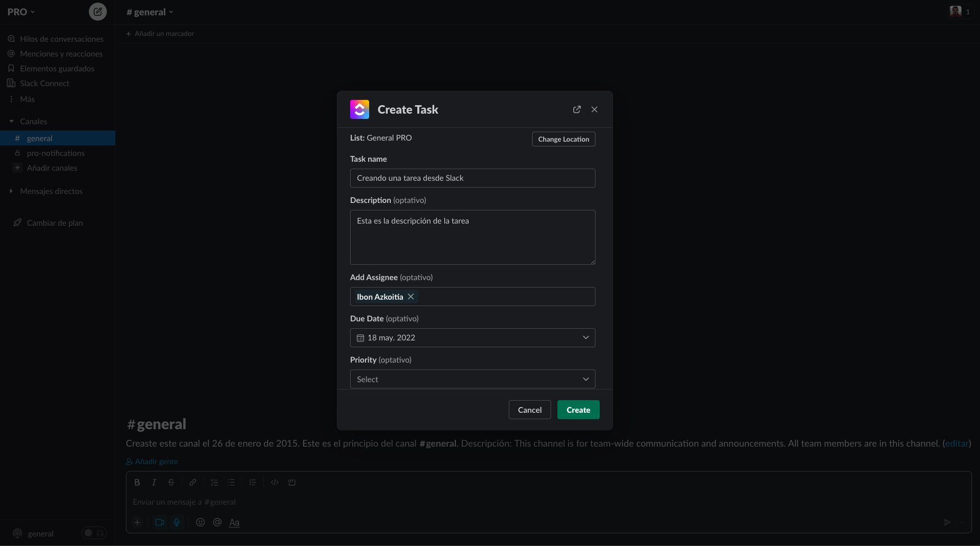Screen dimensions: 980x546
Task: Click the calendar icon in Due Date
Action: (x=361, y=338)
